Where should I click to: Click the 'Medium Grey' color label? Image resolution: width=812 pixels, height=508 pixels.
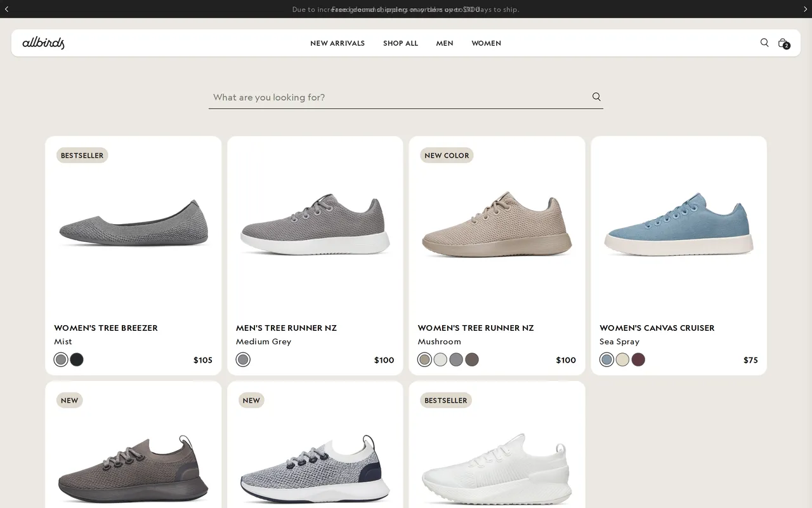[x=263, y=342]
